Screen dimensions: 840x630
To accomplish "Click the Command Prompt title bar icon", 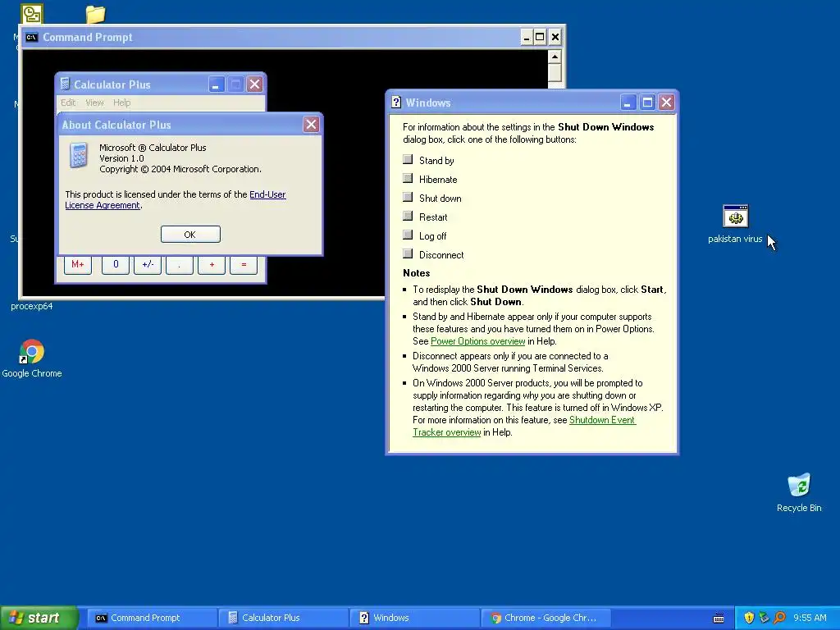I will pos(32,37).
